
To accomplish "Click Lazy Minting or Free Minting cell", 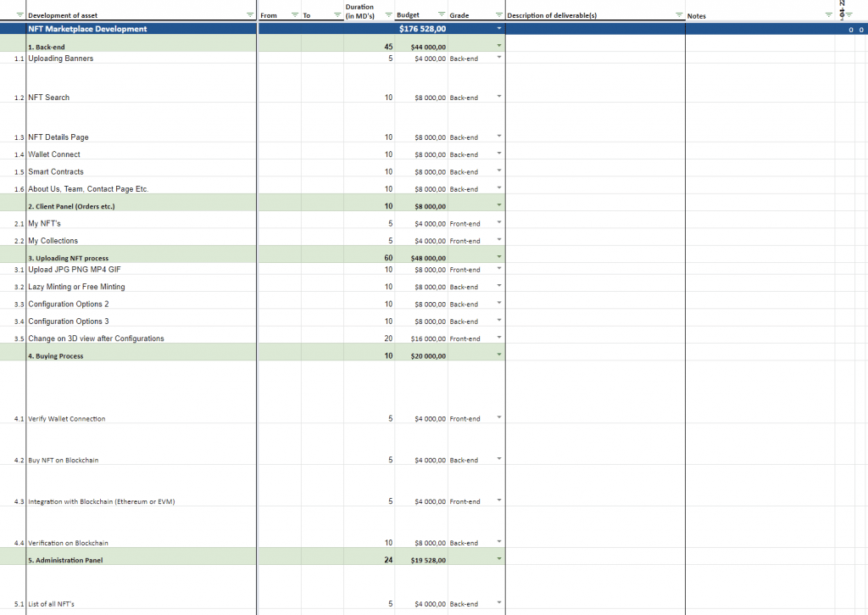I will (142, 283).
